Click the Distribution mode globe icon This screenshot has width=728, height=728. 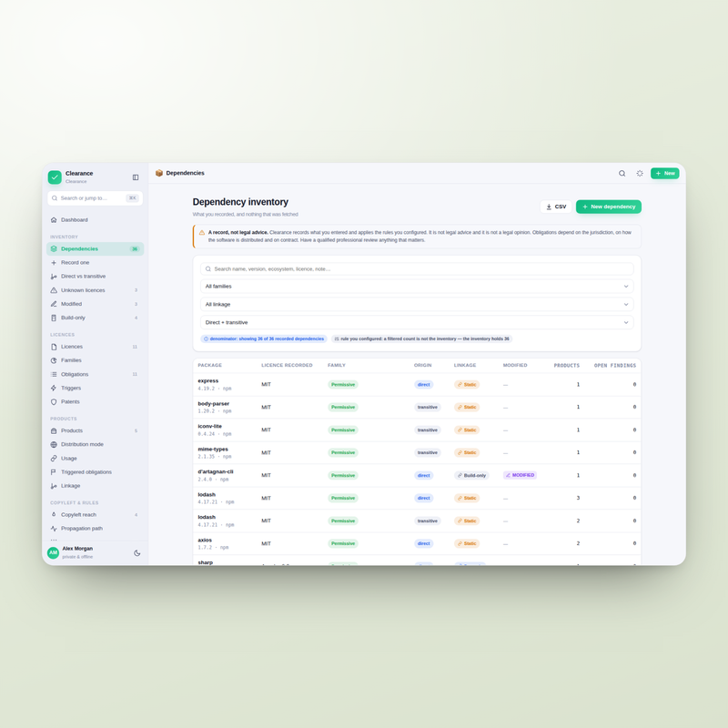[x=54, y=444]
